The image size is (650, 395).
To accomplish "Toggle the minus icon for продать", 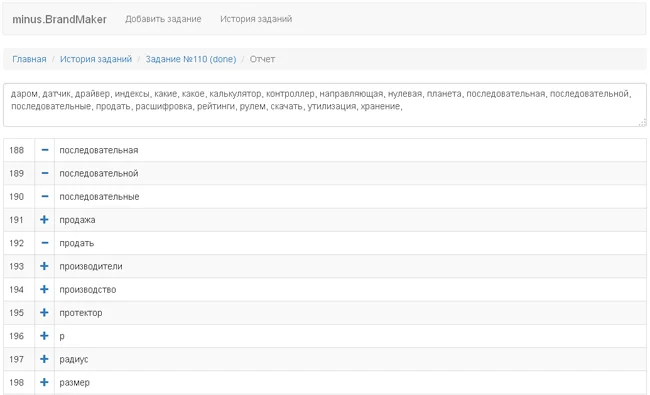I will 45,243.
